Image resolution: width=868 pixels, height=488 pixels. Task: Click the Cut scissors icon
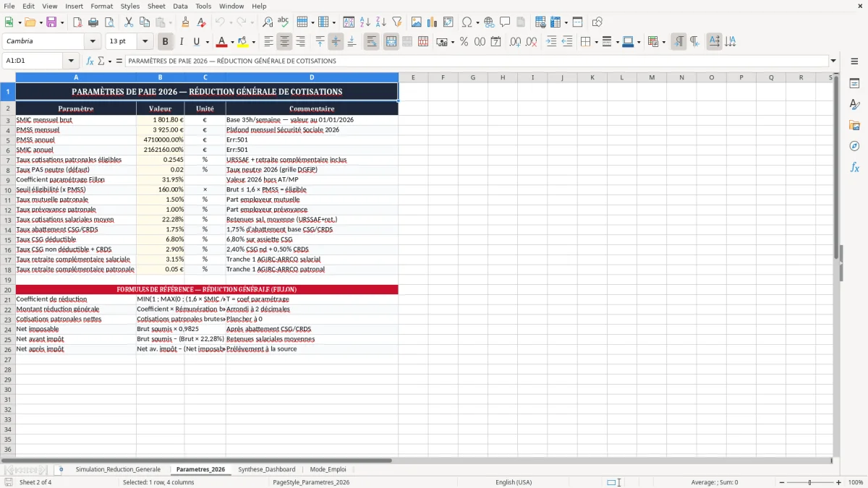click(128, 22)
